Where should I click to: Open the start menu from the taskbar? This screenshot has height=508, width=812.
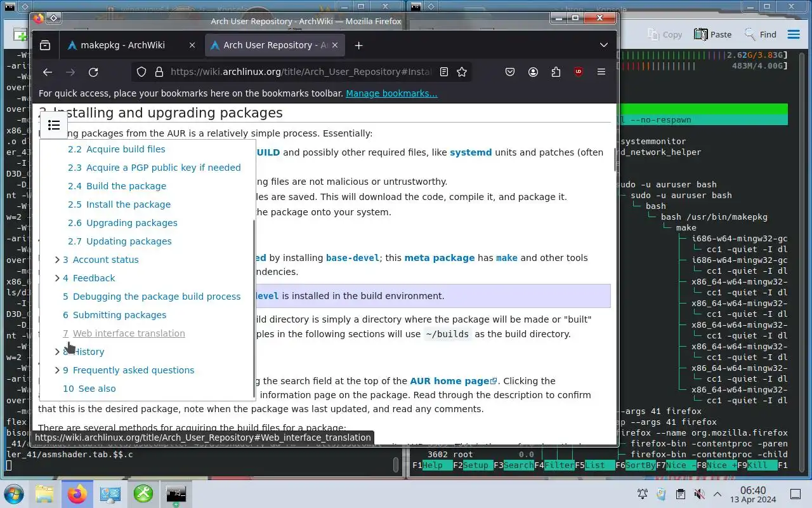click(13, 494)
